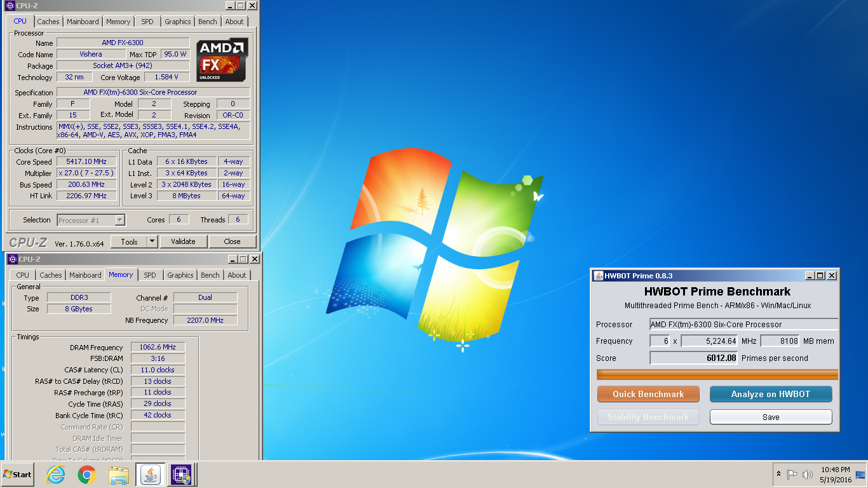The image size is (868, 488).
Task: Click the Stability Benchmark button
Action: click(648, 417)
